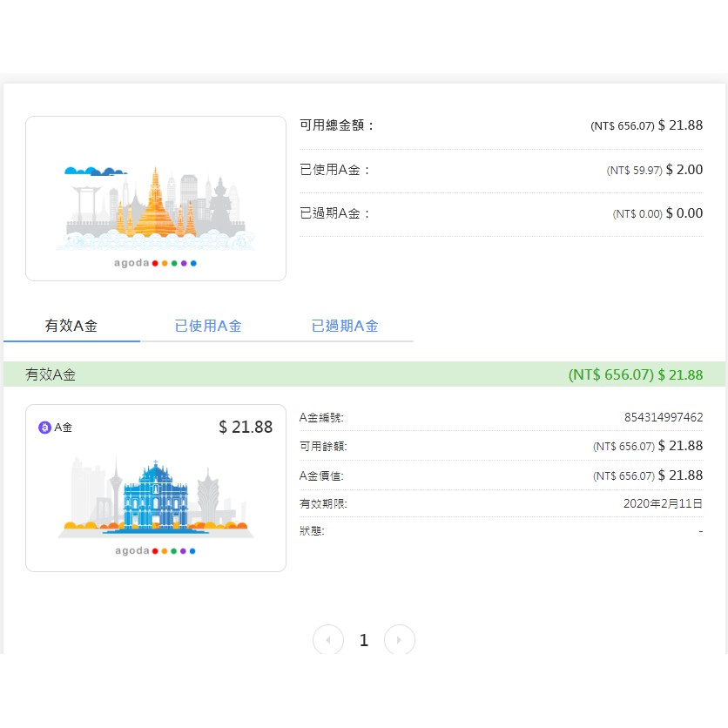Viewport: 728px width, 728px height.
Task: Select page number 1
Action: (364, 640)
